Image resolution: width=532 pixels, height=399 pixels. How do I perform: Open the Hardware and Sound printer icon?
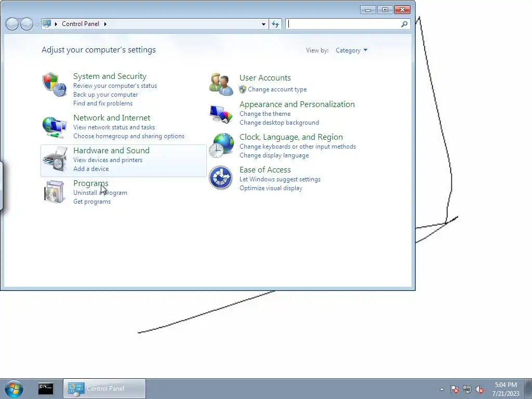click(55, 159)
